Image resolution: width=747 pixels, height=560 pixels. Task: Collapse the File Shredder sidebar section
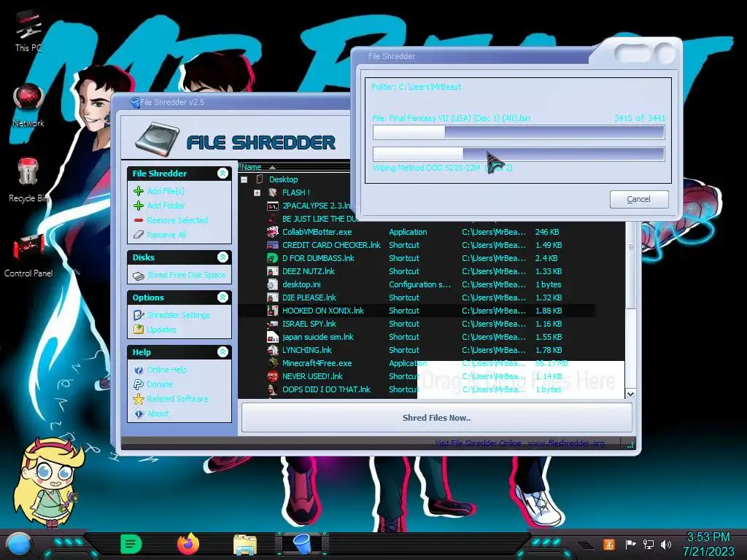(222, 174)
